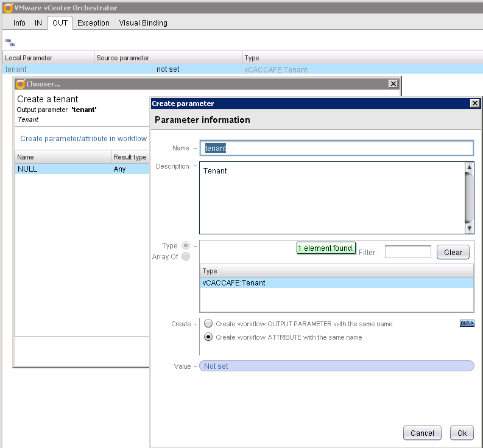Select the OUT tab
The image size is (483, 448).
(x=60, y=23)
